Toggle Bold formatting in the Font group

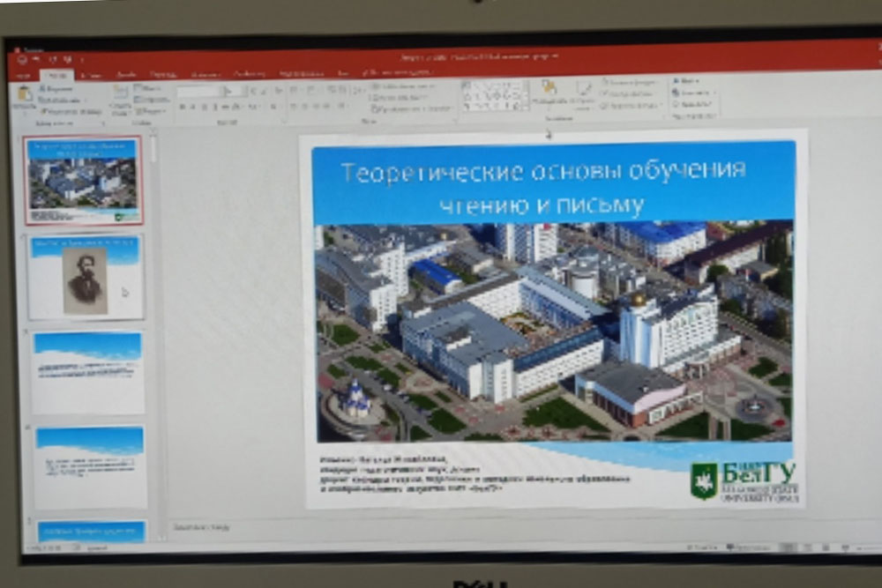(182, 107)
